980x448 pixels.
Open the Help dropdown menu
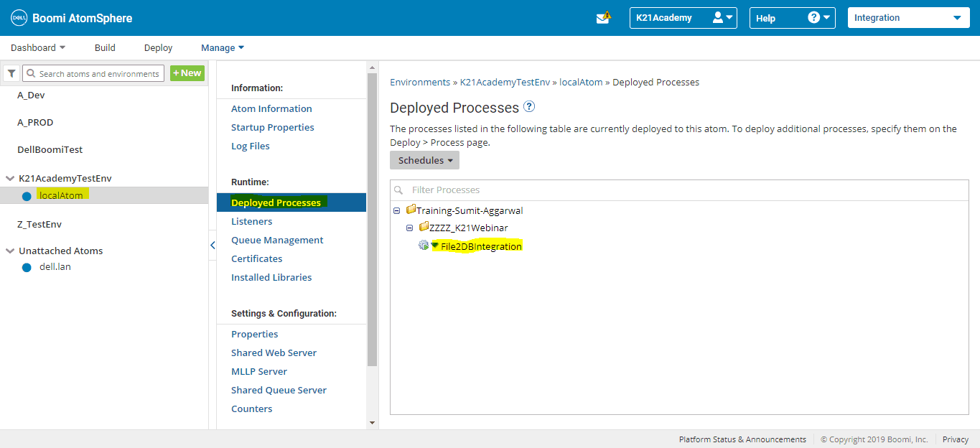[x=793, y=18]
